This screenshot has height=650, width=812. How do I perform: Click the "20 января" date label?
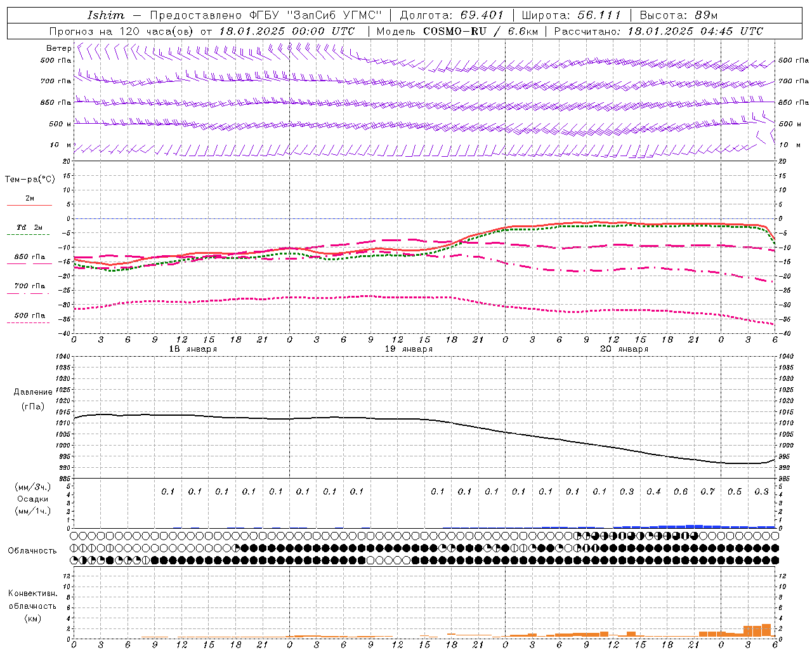click(x=624, y=349)
